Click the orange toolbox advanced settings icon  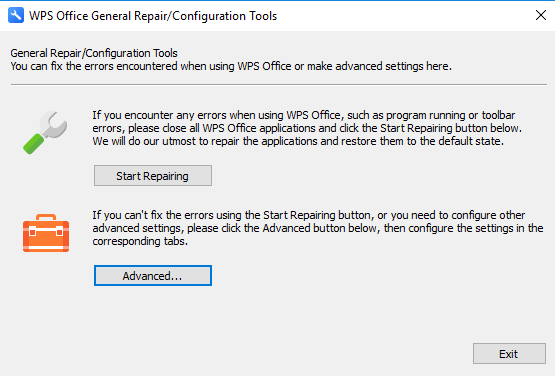tap(46, 233)
